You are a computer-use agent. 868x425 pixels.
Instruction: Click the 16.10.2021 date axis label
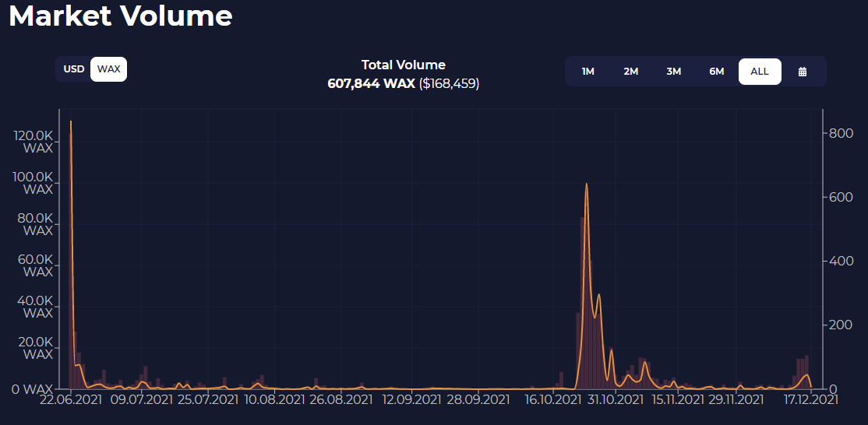553,399
